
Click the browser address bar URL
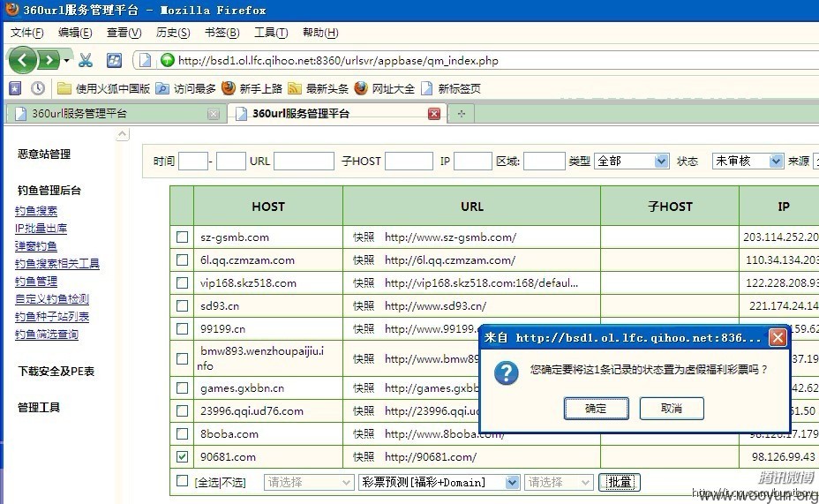(338, 61)
